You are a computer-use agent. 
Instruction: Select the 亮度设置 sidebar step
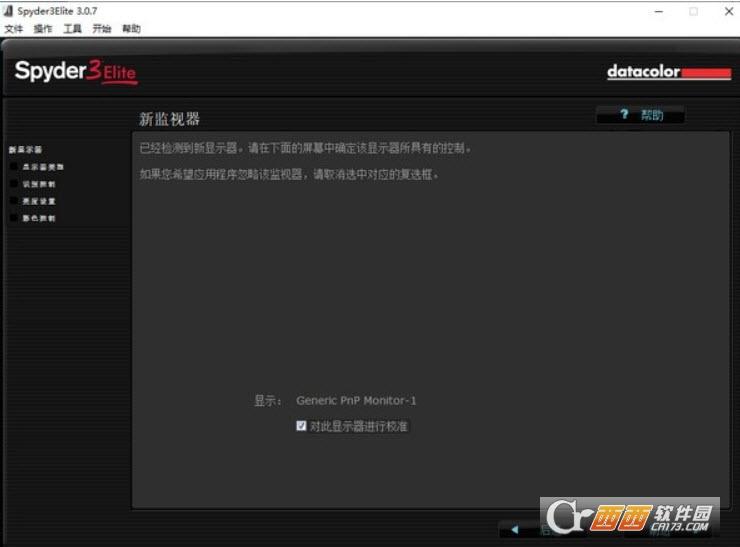pos(39,201)
